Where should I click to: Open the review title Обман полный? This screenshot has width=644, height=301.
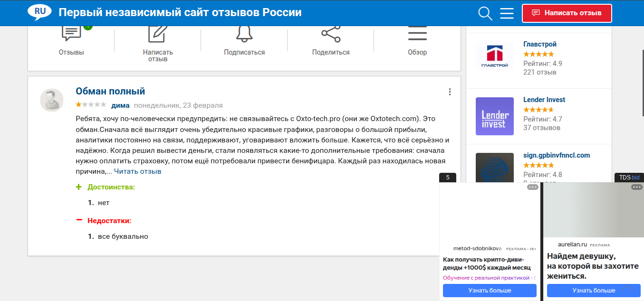point(110,91)
